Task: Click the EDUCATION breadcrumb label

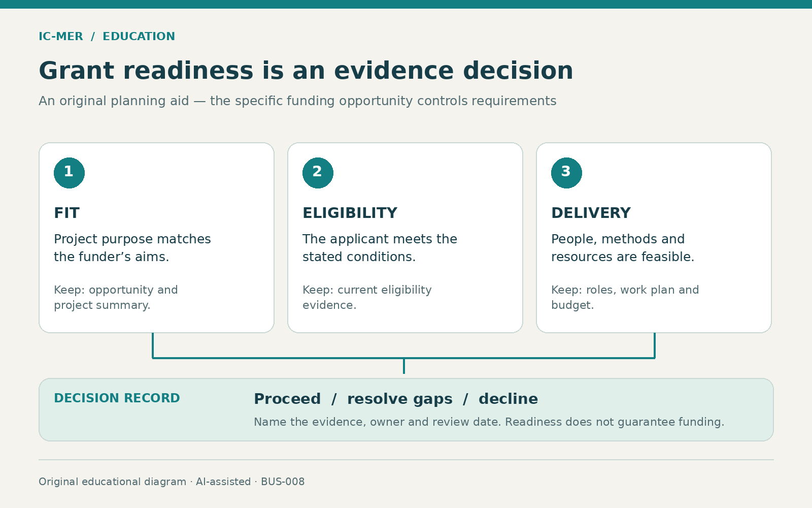Action: [x=139, y=37]
